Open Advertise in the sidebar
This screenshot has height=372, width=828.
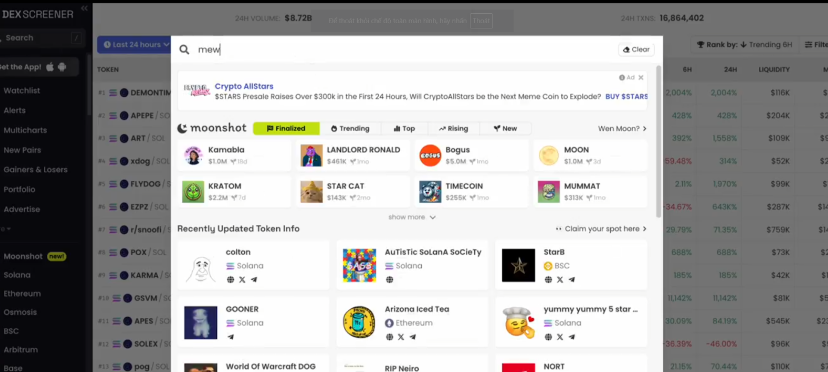(x=22, y=210)
